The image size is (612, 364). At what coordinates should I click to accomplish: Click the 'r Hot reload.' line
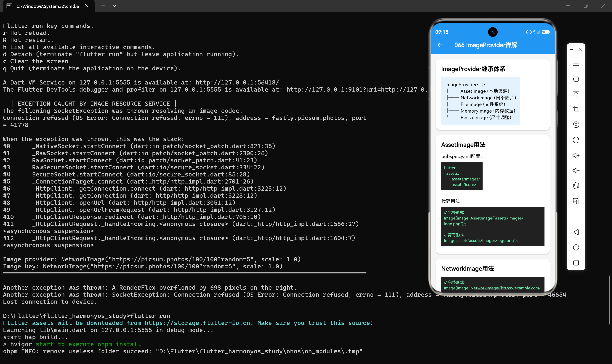coord(26,33)
